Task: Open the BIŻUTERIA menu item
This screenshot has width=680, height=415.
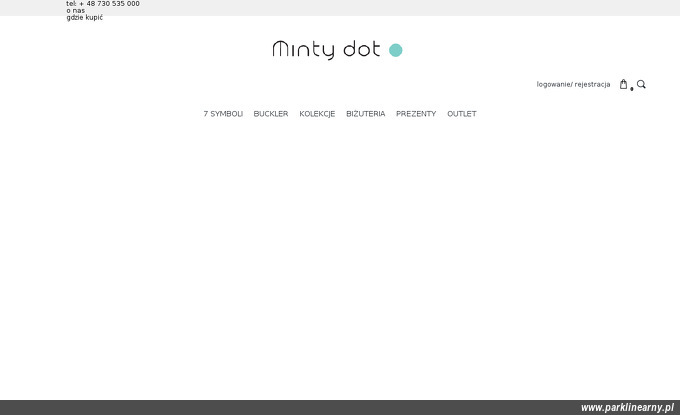Action: [x=366, y=114]
